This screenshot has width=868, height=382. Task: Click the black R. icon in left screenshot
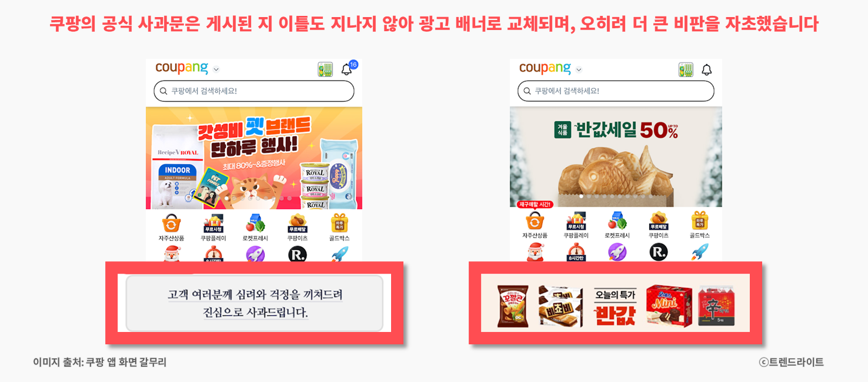pos(298,254)
